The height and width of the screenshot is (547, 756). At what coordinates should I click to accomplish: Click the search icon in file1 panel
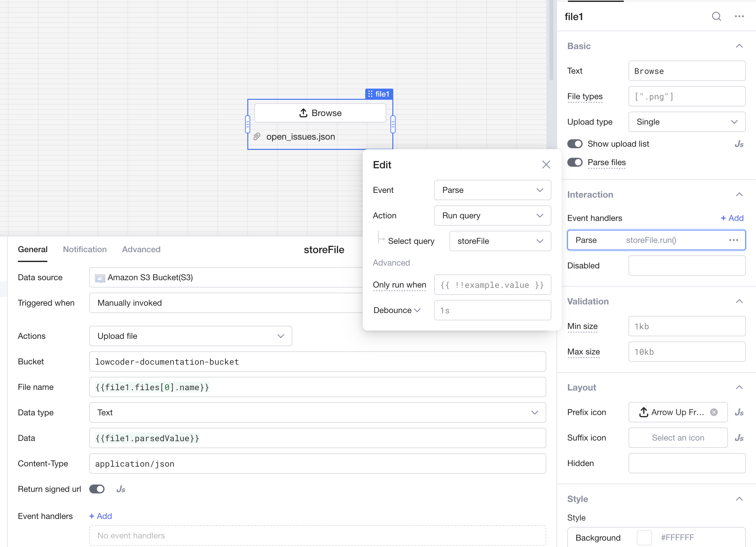[716, 16]
